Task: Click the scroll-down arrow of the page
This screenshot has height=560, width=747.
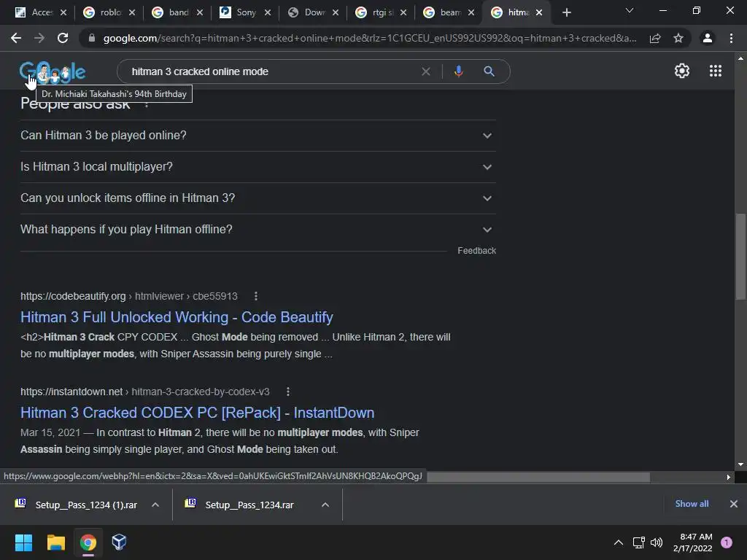Action: click(x=740, y=464)
